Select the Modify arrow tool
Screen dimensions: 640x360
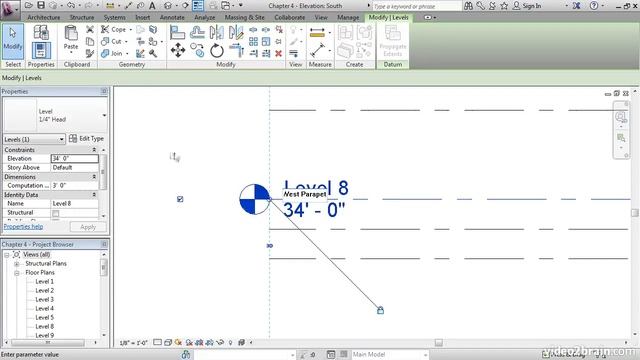coord(13,41)
